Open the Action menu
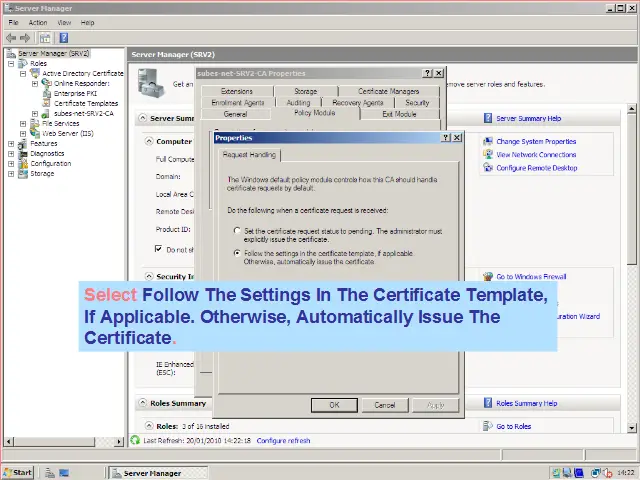 [38, 22]
